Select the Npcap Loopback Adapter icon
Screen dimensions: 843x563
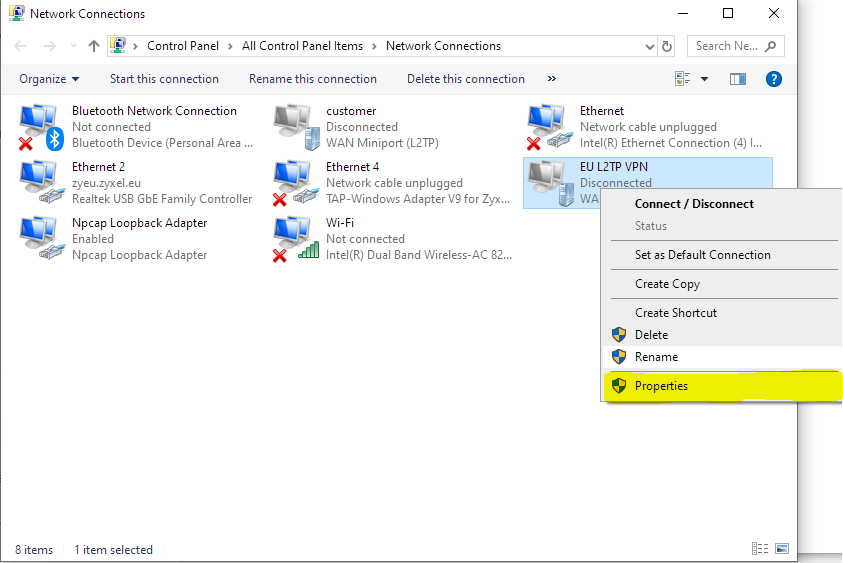point(40,239)
